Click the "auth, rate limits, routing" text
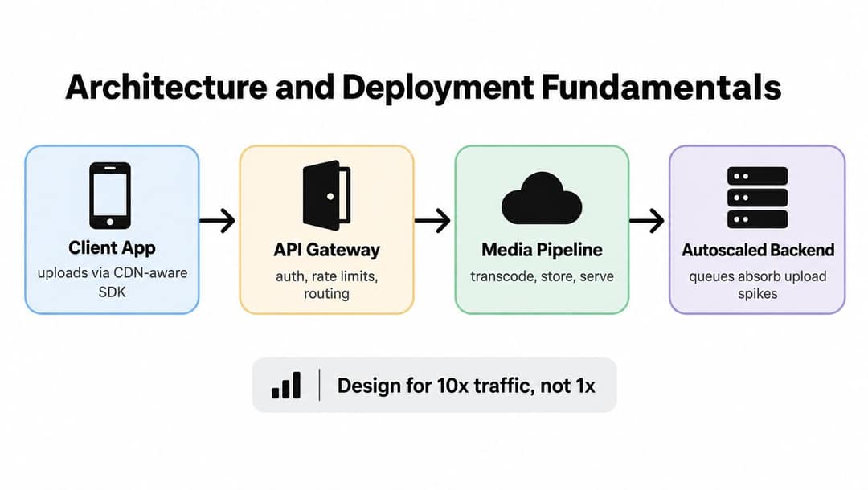Viewport: 868px width, 490px height. [326, 284]
